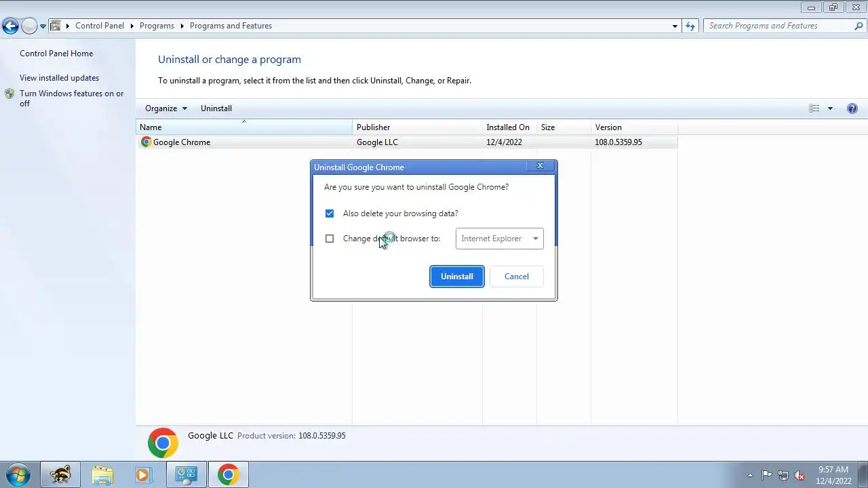Click network tray icon
The width and height of the screenshot is (868, 488).
point(783,475)
